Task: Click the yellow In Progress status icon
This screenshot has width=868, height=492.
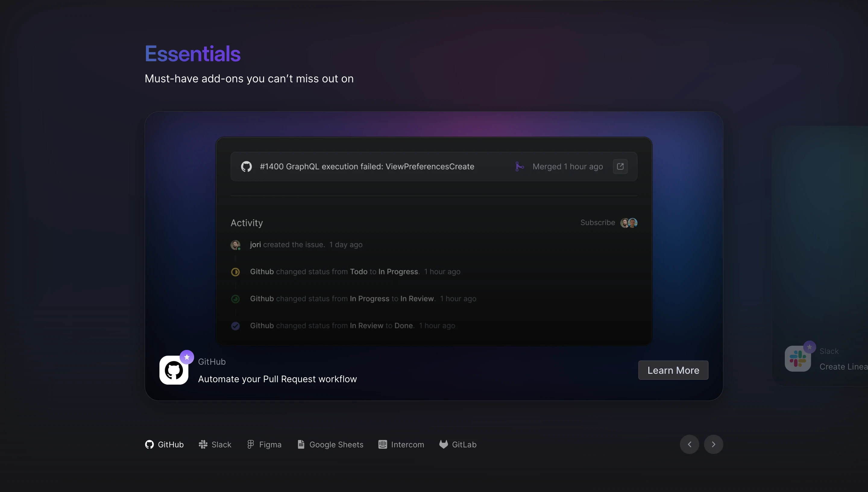Action: (x=235, y=272)
